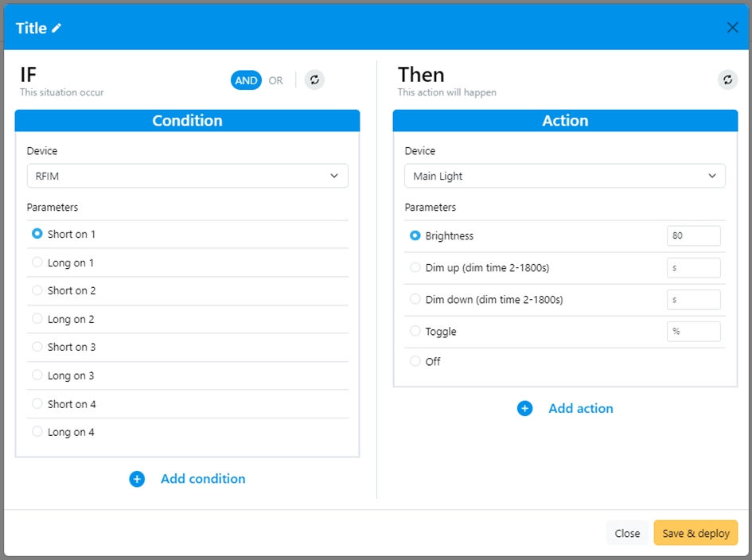Click the refresh icon in the Then section

point(727,80)
